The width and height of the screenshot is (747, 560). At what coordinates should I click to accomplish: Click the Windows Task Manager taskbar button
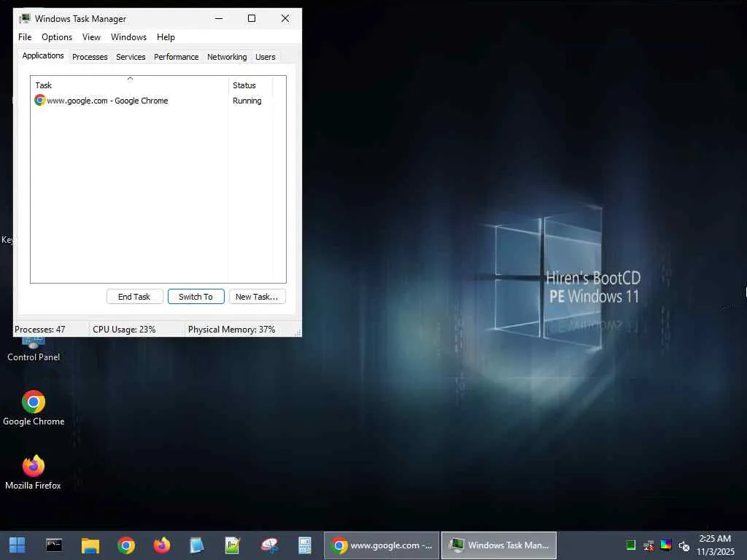coord(499,545)
